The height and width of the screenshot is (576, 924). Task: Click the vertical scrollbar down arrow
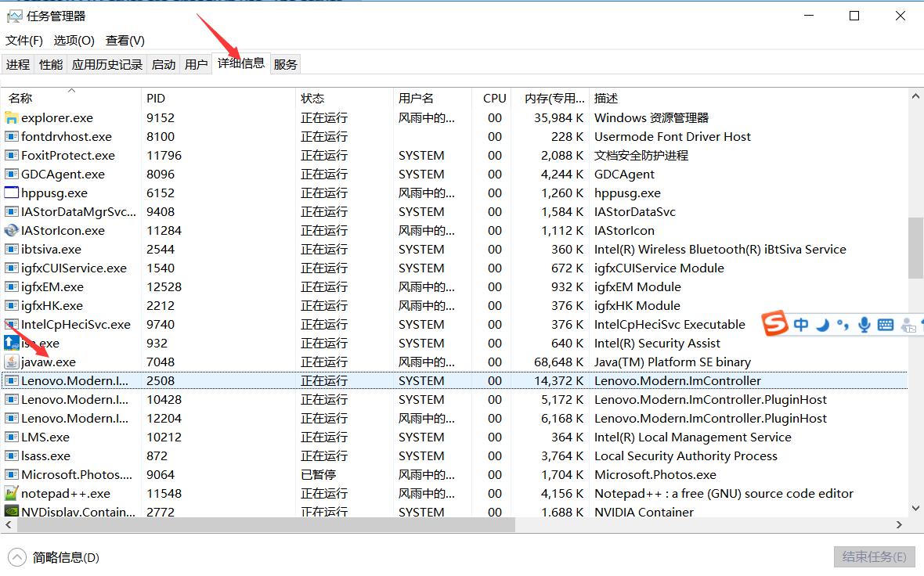(x=915, y=508)
